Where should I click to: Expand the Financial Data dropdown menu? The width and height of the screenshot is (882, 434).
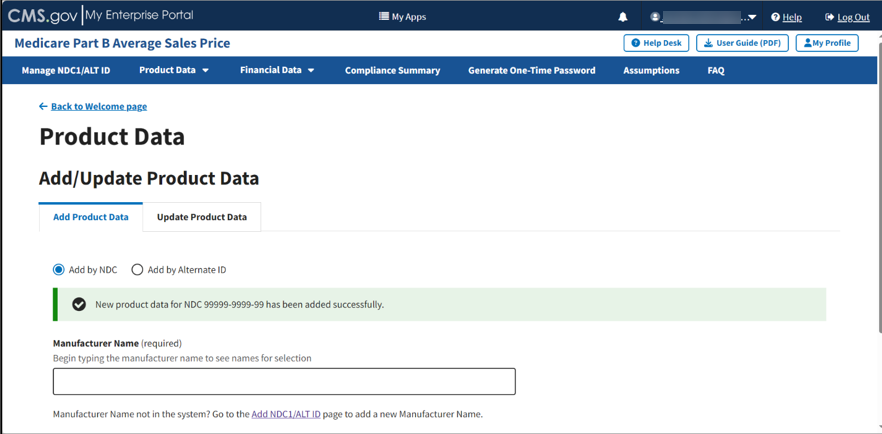(x=277, y=70)
